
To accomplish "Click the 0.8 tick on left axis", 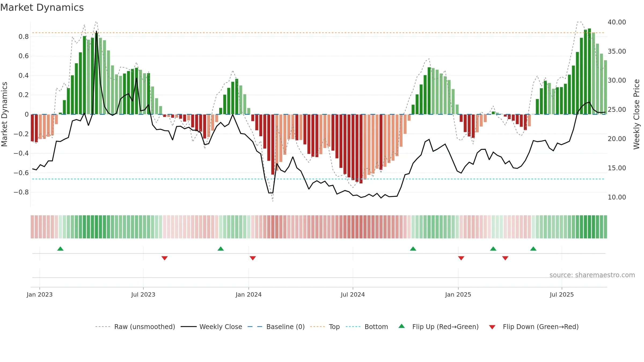I will coord(24,36).
